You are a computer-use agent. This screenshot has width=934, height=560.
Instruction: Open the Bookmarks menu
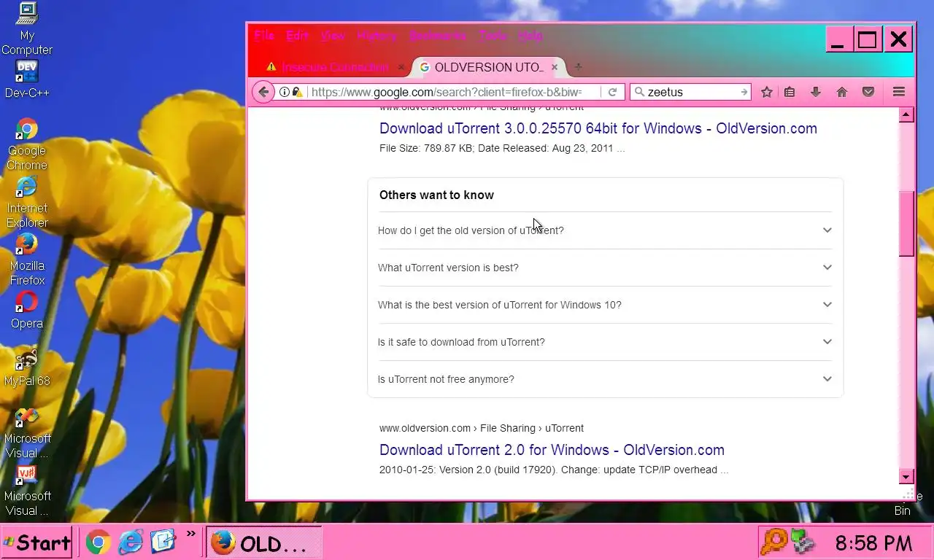pos(438,36)
